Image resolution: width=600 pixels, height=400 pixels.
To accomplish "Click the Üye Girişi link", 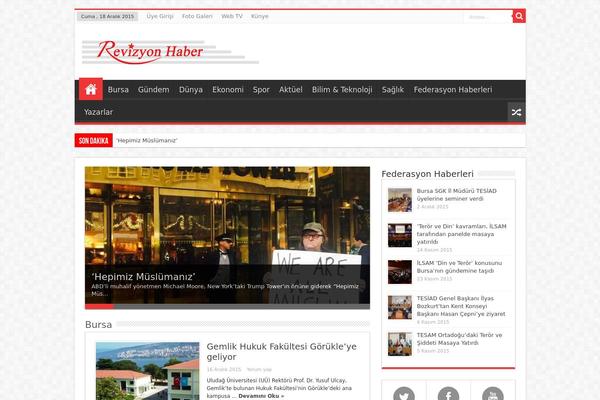I will pos(160,16).
